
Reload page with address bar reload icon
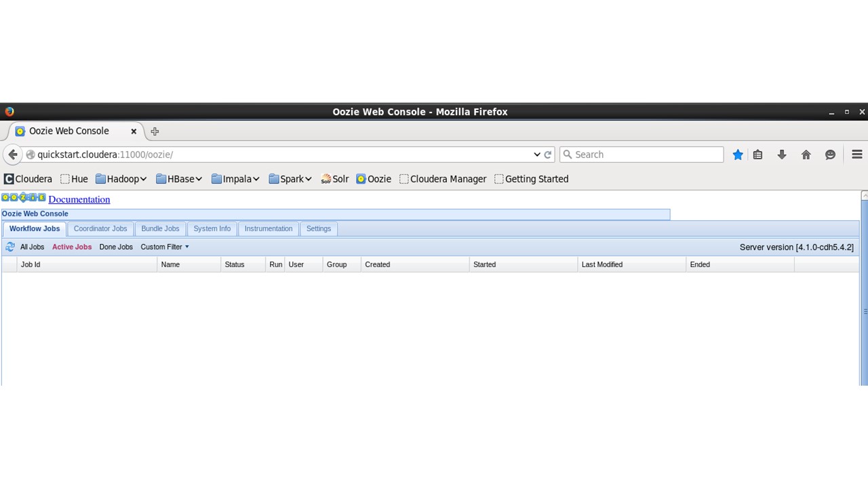(x=548, y=155)
